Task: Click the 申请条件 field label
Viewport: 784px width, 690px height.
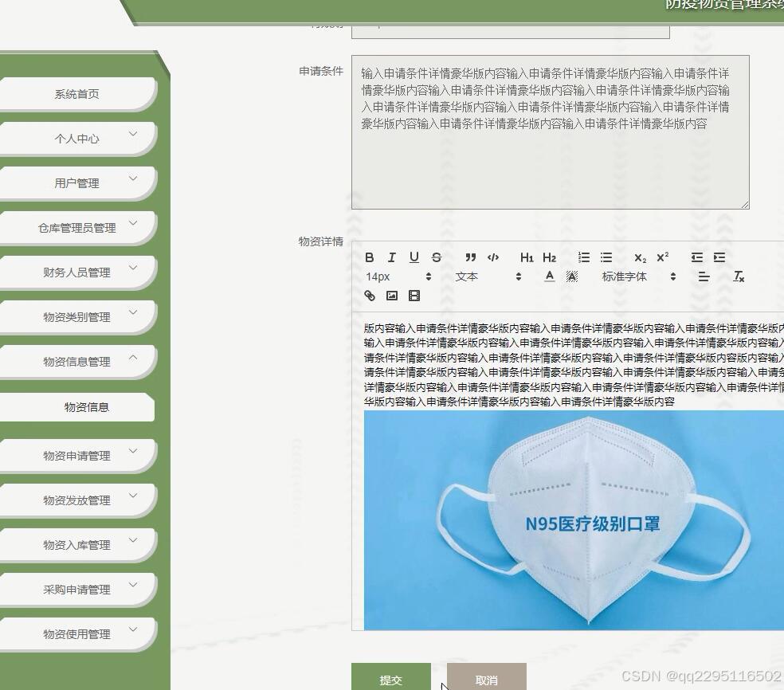Action: click(321, 72)
